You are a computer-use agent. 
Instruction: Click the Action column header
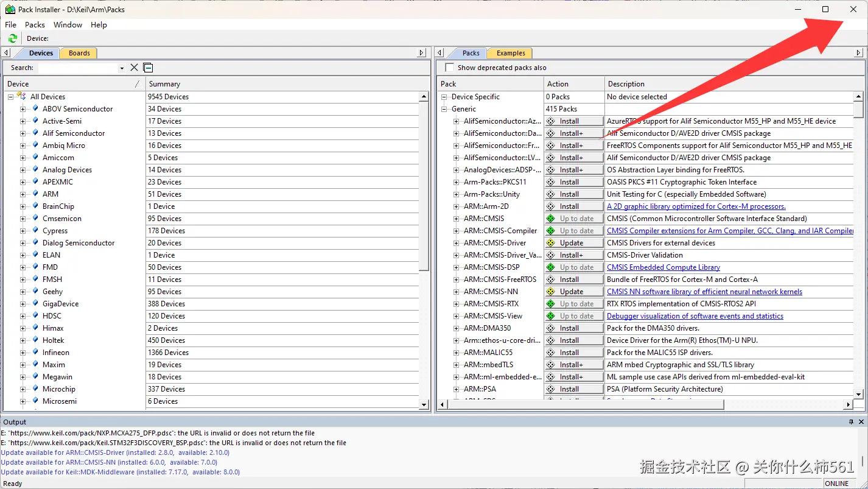coord(574,84)
